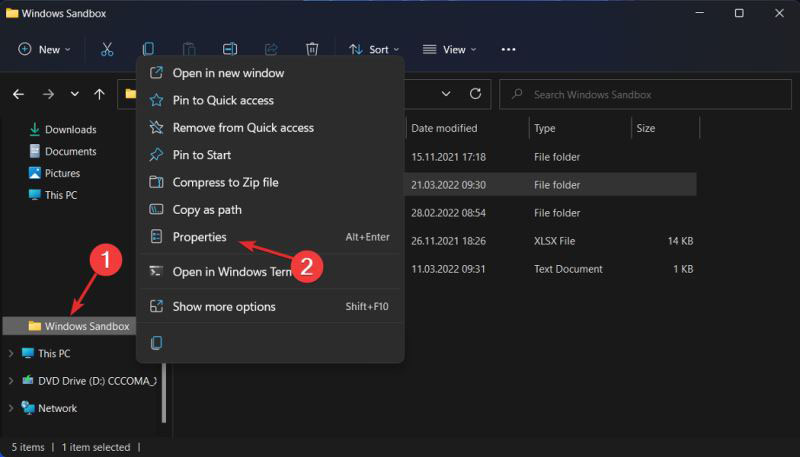Choose Compress to Zip file
The height and width of the screenshot is (457, 800).
coord(225,182)
